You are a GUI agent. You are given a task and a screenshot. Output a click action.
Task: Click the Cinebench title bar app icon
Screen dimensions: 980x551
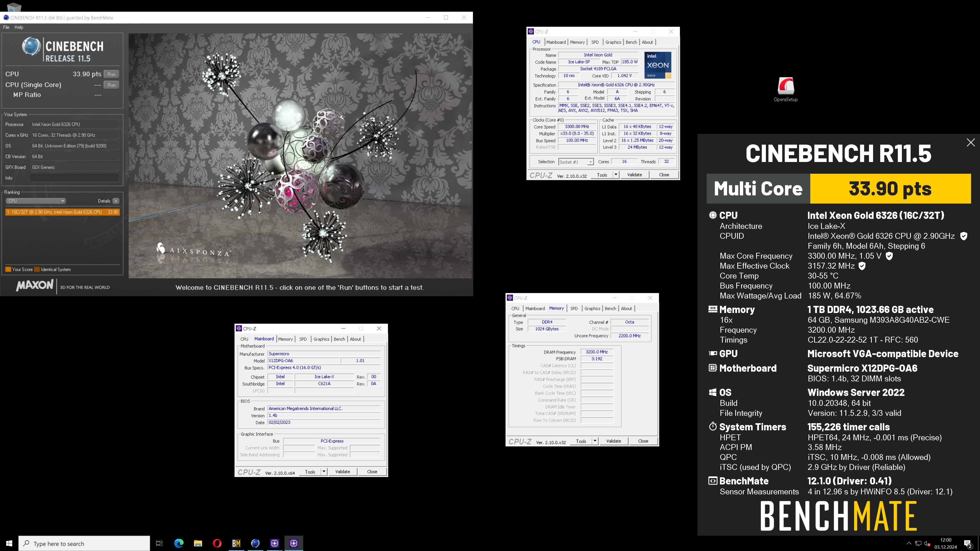coord(6,18)
